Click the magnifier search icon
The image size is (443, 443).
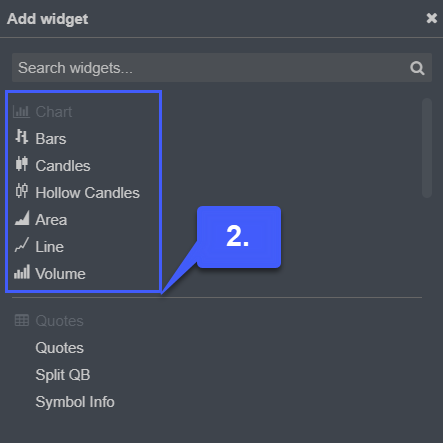pyautogui.click(x=417, y=68)
